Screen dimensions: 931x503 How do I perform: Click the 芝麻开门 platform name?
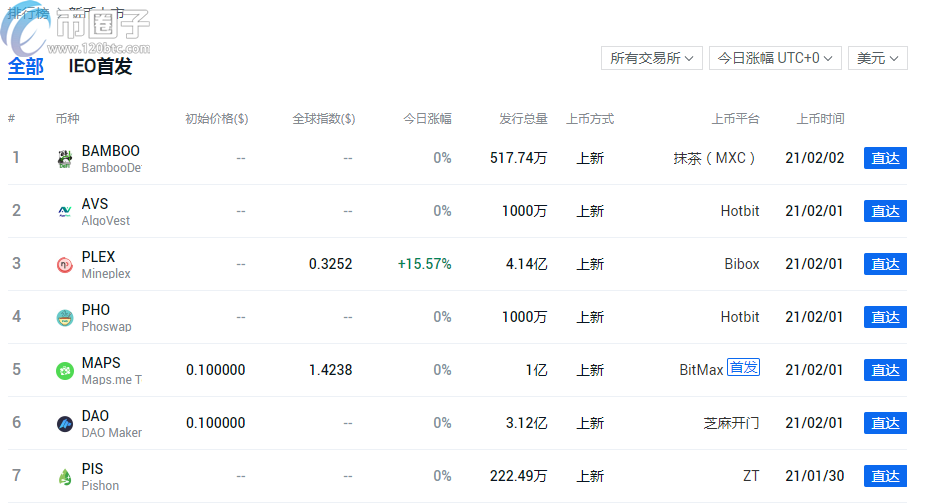pos(732,423)
